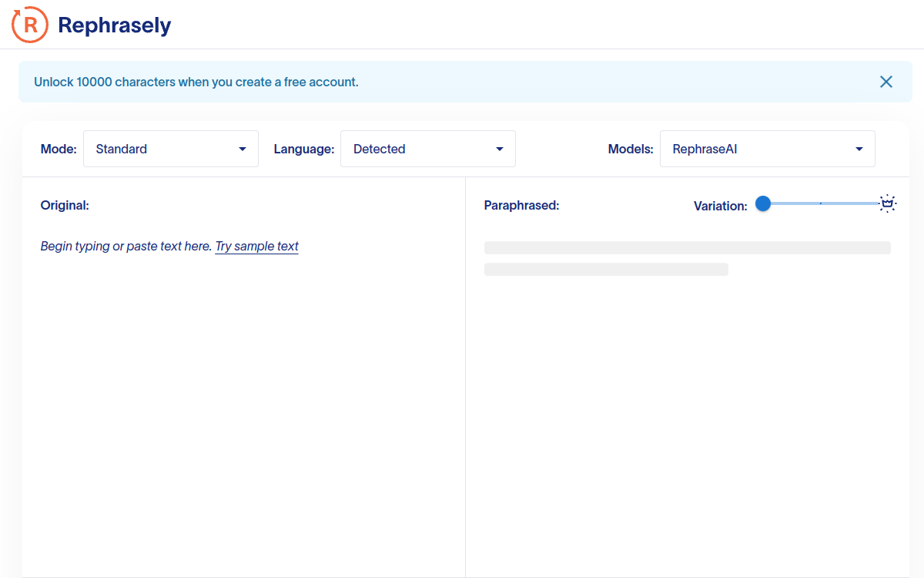924x578 pixels.
Task: Click the Try sample text link
Action: [x=256, y=247]
